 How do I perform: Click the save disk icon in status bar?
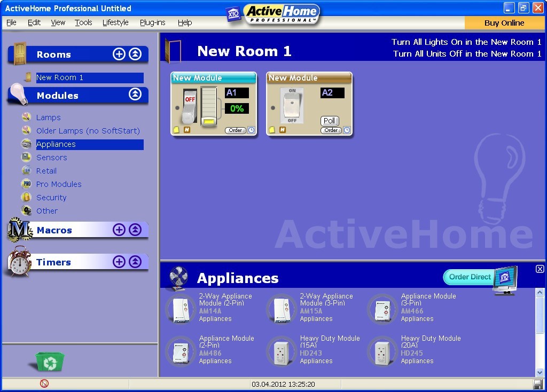(x=537, y=384)
